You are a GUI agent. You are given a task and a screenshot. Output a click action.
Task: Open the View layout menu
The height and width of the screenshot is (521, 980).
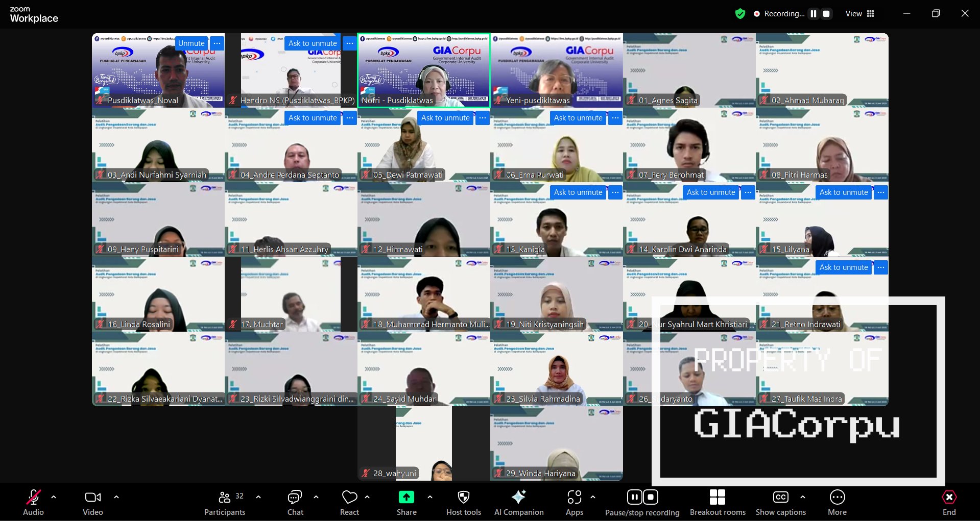click(859, 14)
